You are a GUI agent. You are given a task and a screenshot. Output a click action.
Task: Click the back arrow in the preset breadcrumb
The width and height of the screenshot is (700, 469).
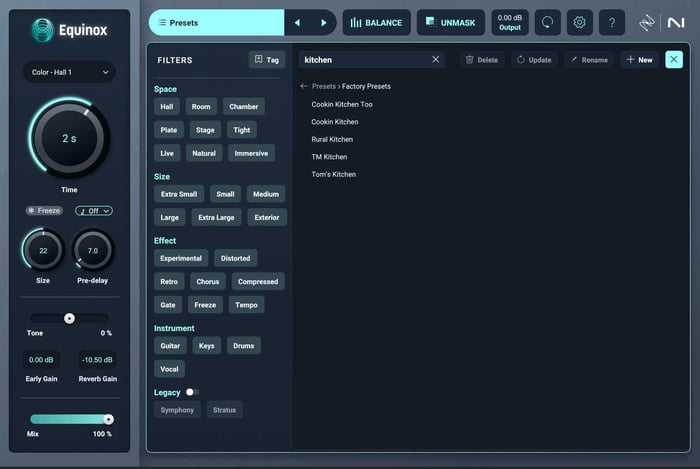[x=304, y=86]
